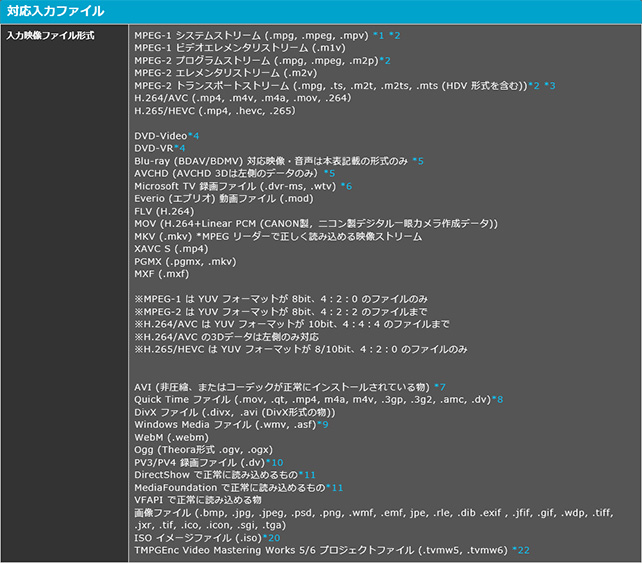Image resolution: width=642 pixels, height=563 pixels.
Task: Click the AVI (非圧縮…) description text
Action: 282,387
